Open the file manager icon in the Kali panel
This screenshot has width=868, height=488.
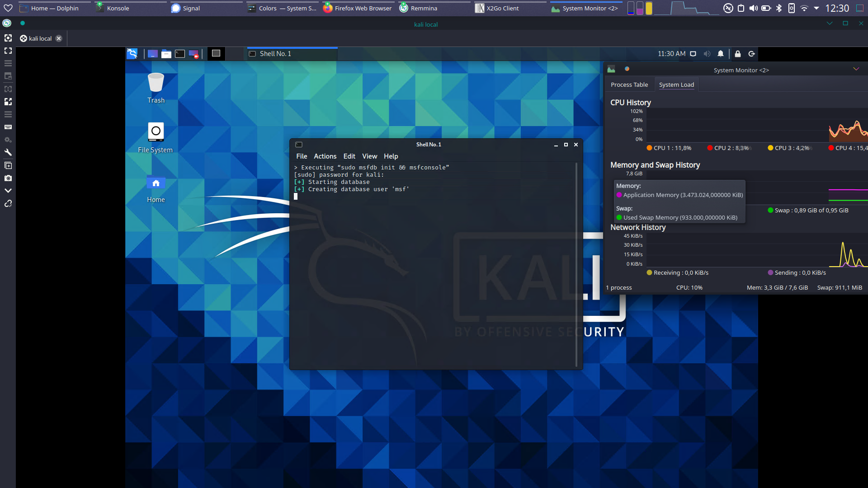(166, 54)
